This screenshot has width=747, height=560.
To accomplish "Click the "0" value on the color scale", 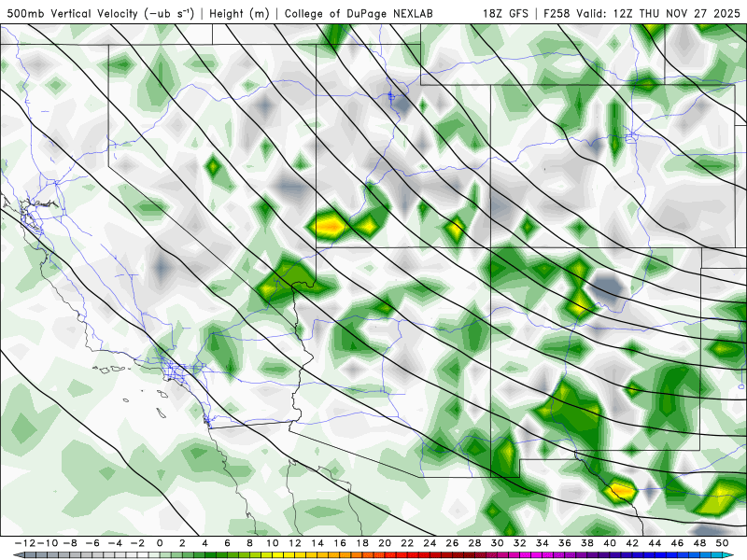I will pos(160,543).
